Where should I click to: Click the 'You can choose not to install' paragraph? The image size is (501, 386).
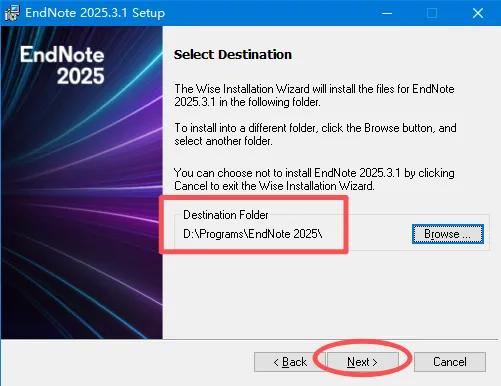(x=314, y=179)
